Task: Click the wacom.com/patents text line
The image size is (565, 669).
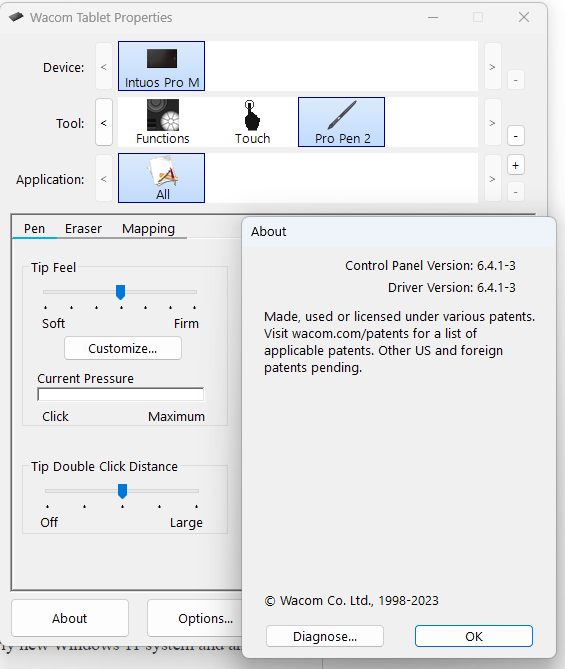Action: tap(370, 333)
